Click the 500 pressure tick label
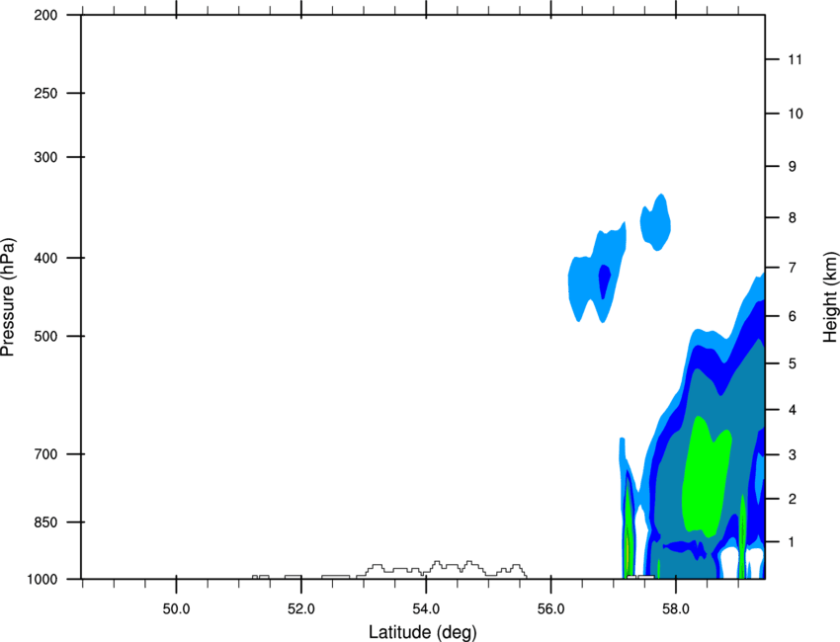The image size is (840, 642). [x=45, y=336]
